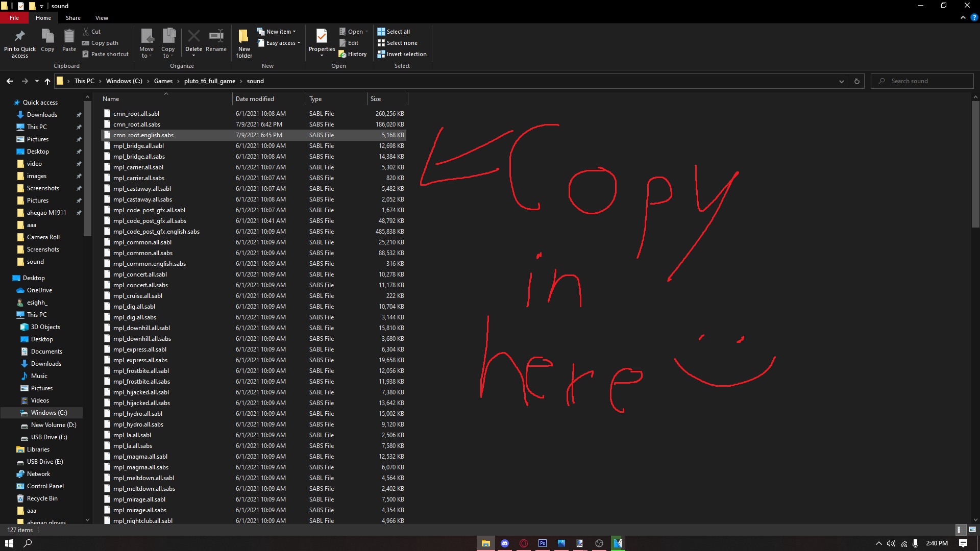Image resolution: width=980 pixels, height=551 pixels.
Task: Click the Search sound field
Action: (x=922, y=81)
